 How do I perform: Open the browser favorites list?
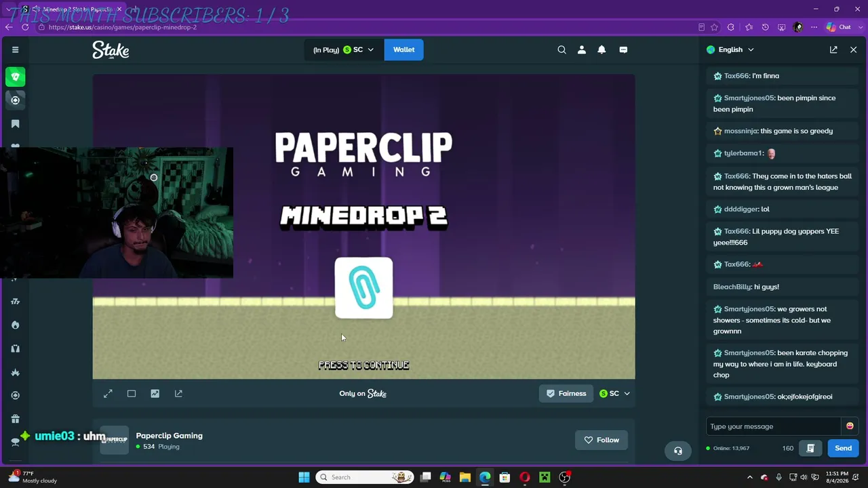point(749,27)
